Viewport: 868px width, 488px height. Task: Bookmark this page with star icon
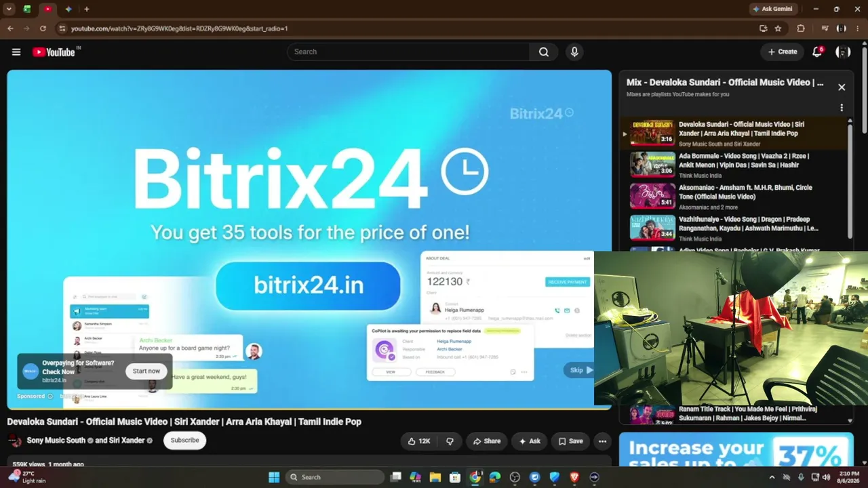pyautogui.click(x=778, y=28)
